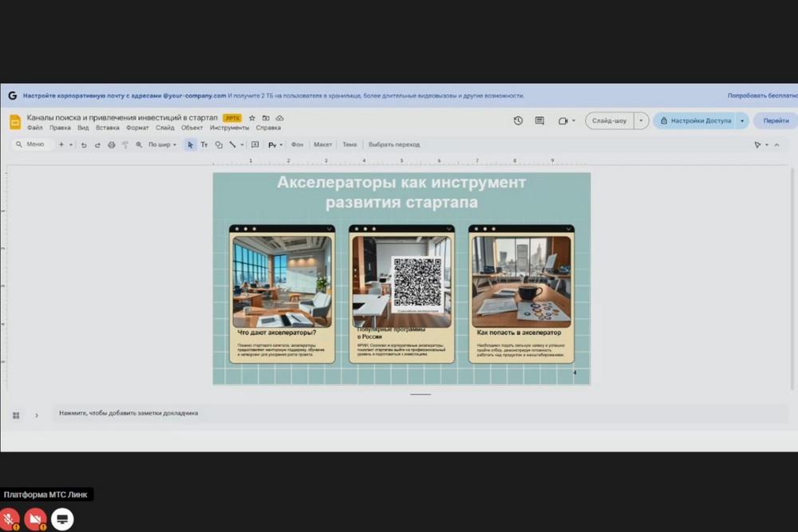Expand the Ру language dropdown arrow
Screen dimensions: 798x532
[x=281, y=145]
